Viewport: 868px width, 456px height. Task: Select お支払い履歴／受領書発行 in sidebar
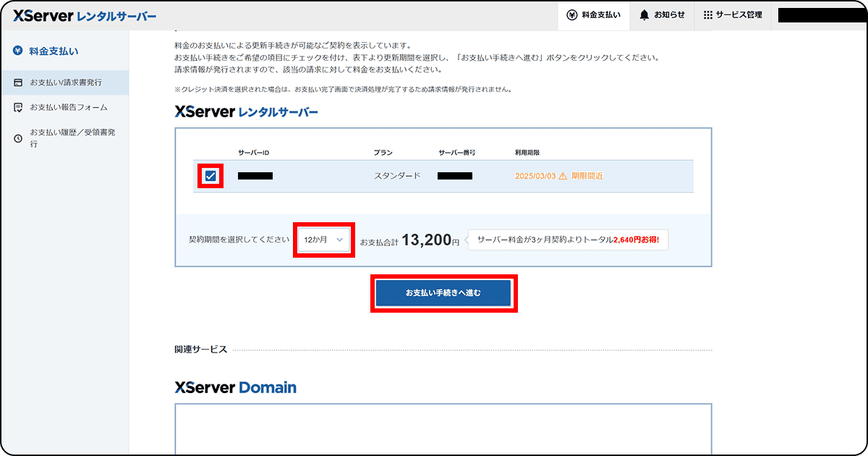pyautogui.click(x=64, y=138)
